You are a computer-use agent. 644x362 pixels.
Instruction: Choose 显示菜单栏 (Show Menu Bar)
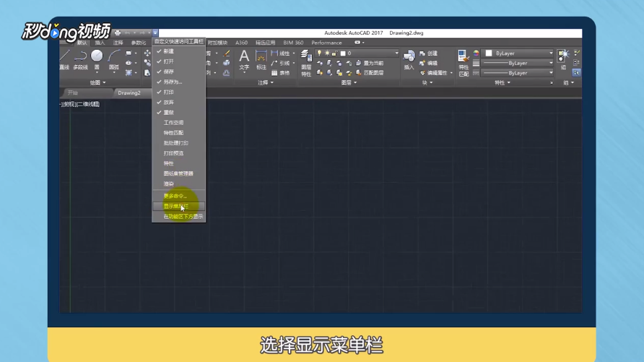pos(178,206)
